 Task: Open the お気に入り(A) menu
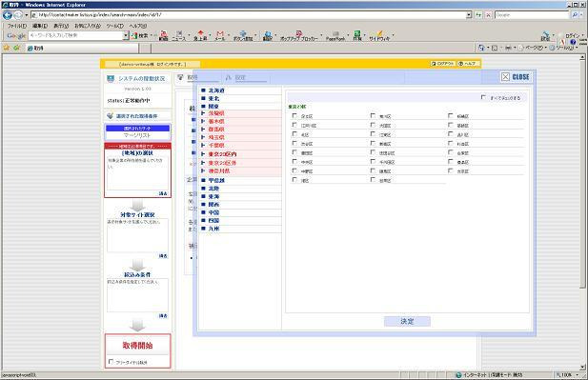point(88,26)
